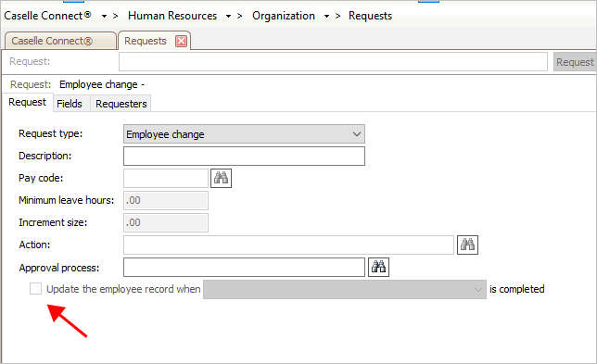Open the dropdown before 'is completed'
Screen dimensions: 597x364
pos(345,290)
